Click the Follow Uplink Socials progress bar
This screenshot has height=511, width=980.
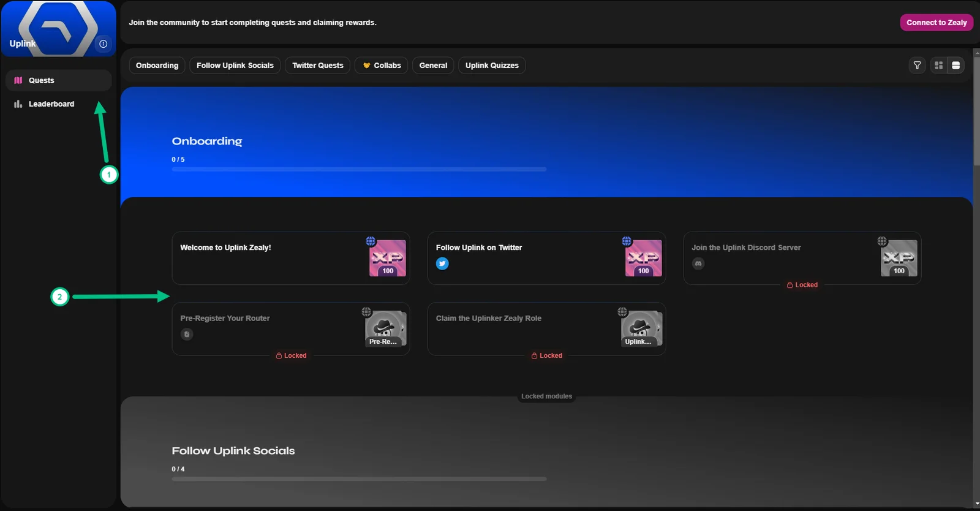coord(359,479)
